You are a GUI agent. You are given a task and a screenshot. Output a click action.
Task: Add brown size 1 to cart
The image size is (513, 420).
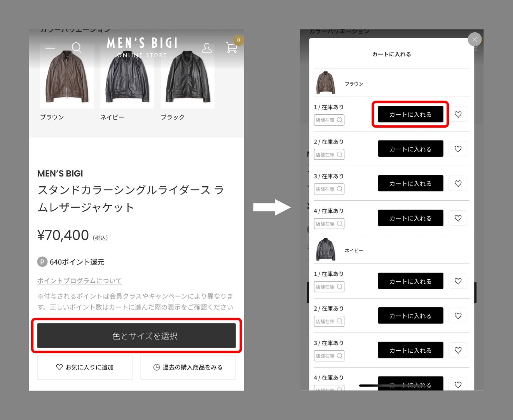(x=410, y=114)
